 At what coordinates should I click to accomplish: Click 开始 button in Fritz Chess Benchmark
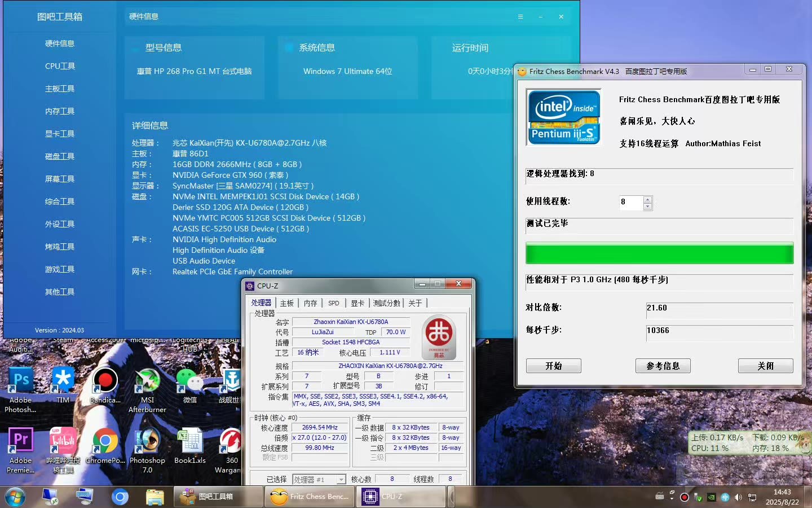click(554, 366)
